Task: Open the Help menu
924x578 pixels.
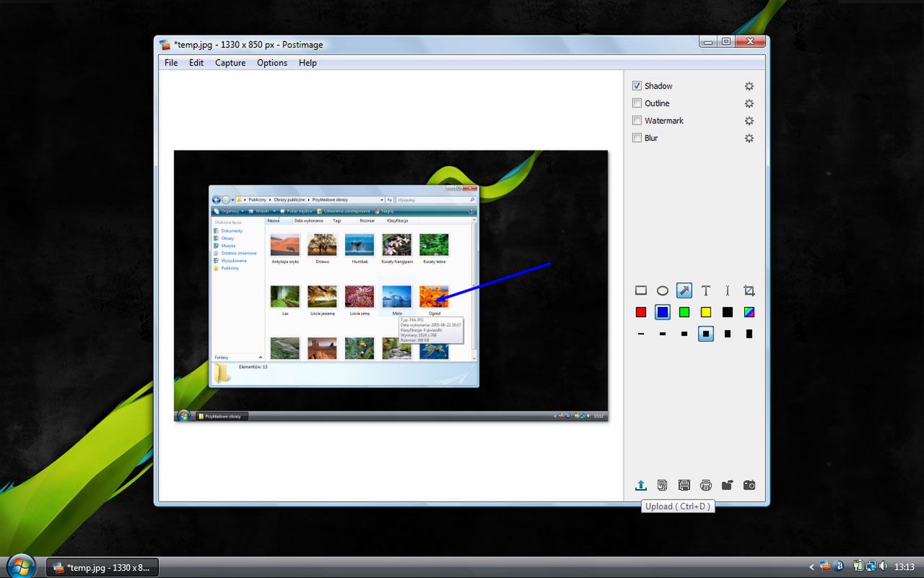Action: click(308, 63)
